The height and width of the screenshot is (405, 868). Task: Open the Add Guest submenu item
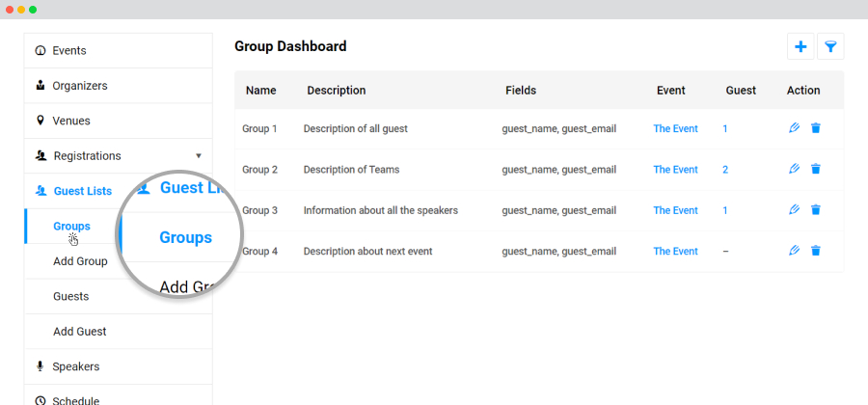(x=80, y=332)
